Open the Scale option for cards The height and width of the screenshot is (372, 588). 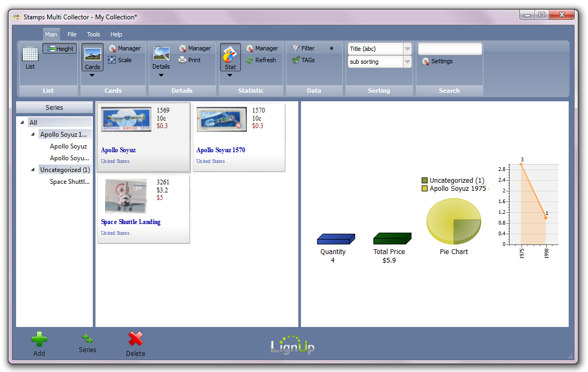[x=120, y=60]
